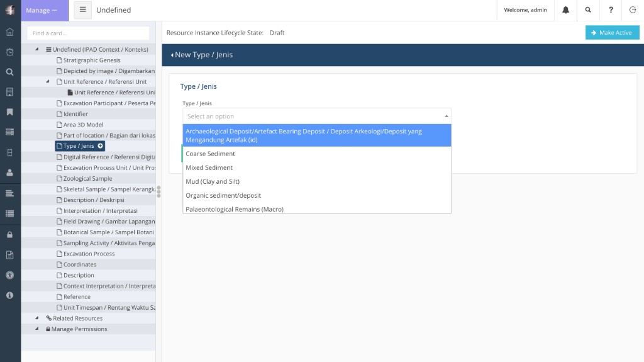Select Excavation Participant card
This screenshot has width=644, height=362.
(x=106, y=103)
